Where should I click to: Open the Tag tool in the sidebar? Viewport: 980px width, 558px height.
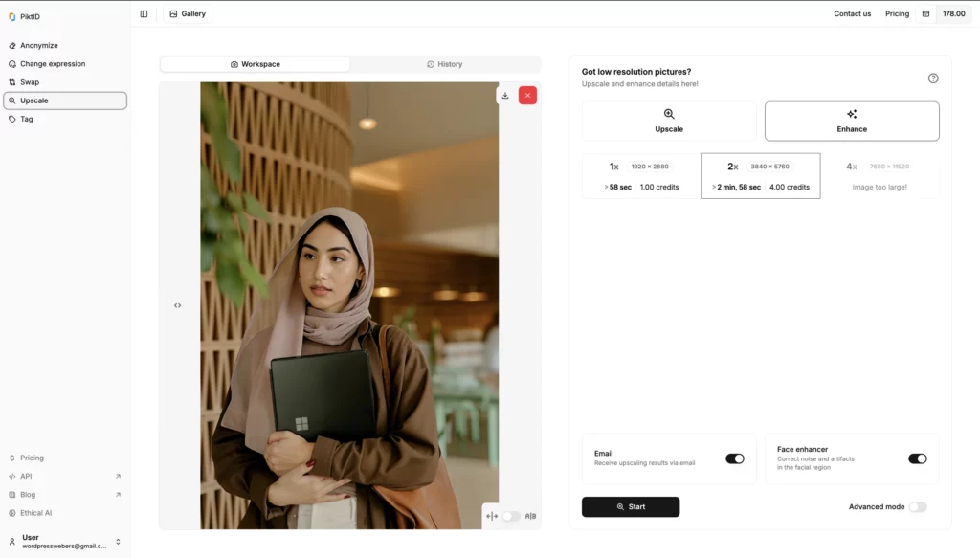(x=27, y=119)
